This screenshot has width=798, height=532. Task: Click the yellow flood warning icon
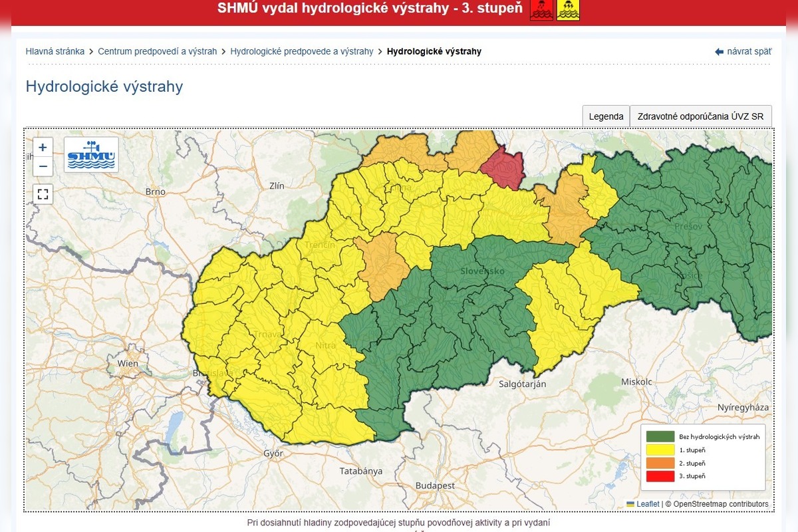[568, 9]
